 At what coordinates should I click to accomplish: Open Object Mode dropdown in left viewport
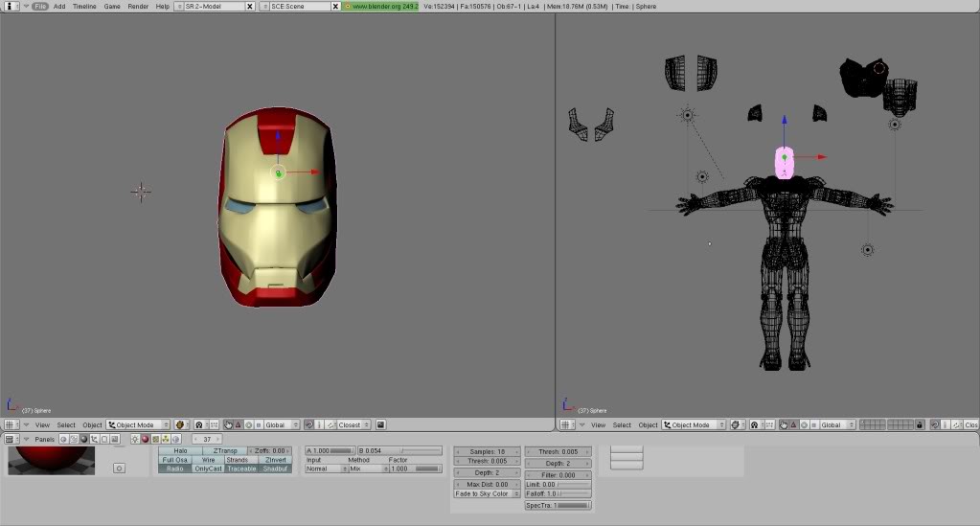[x=138, y=424]
